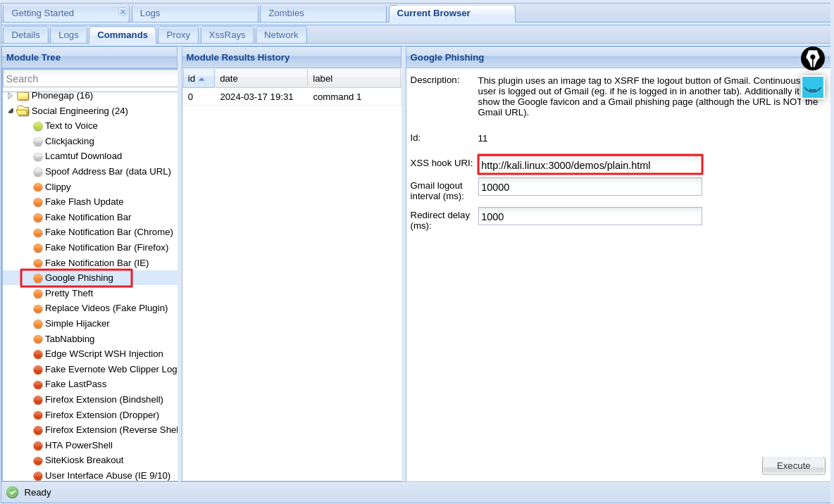Click the red icon beside HTA PowerShell
834x504 pixels.
38,446
